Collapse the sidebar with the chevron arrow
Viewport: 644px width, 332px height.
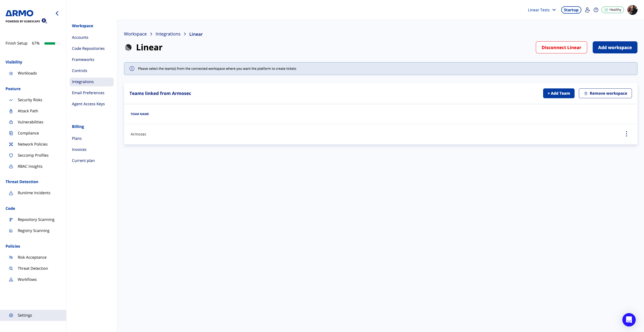57,13
